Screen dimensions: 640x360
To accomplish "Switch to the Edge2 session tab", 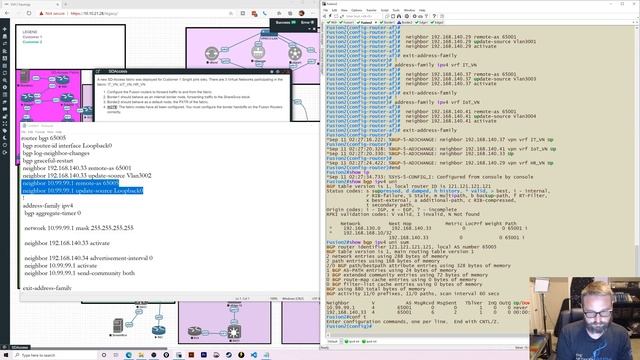I will (437, 22).
